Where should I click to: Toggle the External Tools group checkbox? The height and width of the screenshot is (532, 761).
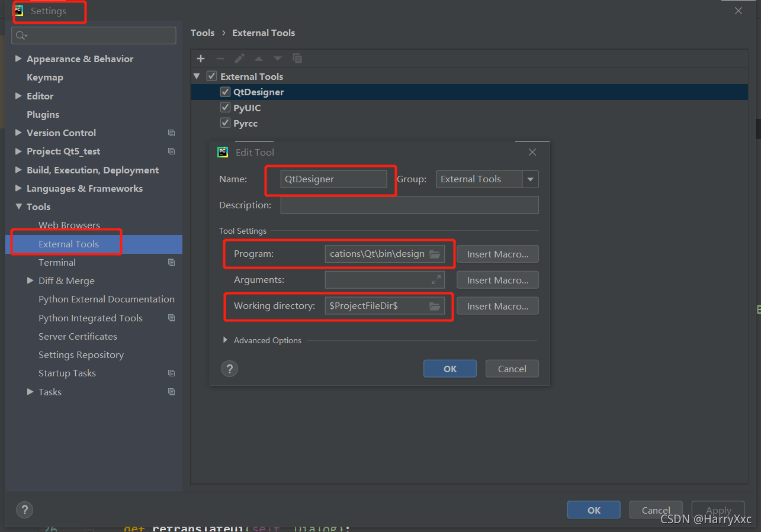point(211,76)
